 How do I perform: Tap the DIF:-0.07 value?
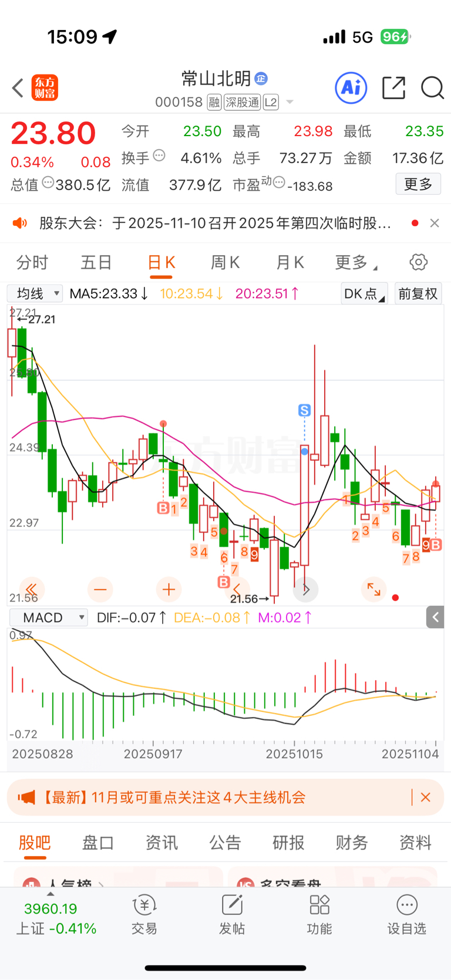[132, 617]
